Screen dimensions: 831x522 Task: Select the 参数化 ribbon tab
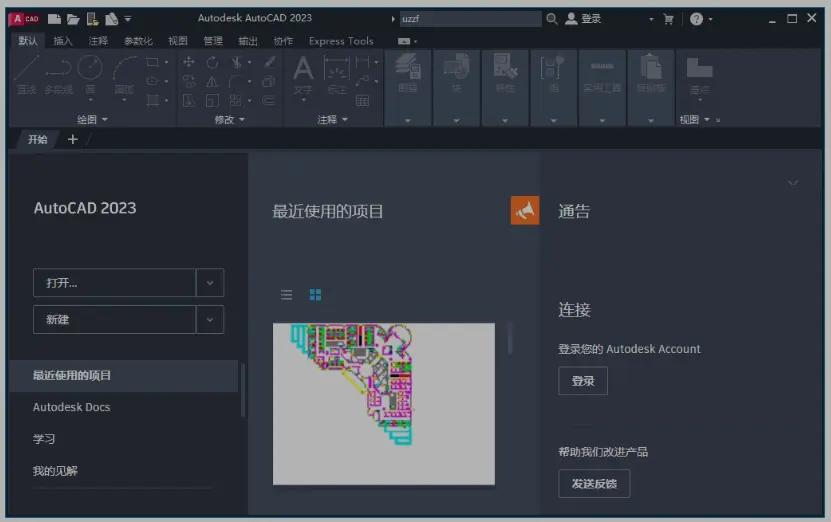[138, 41]
